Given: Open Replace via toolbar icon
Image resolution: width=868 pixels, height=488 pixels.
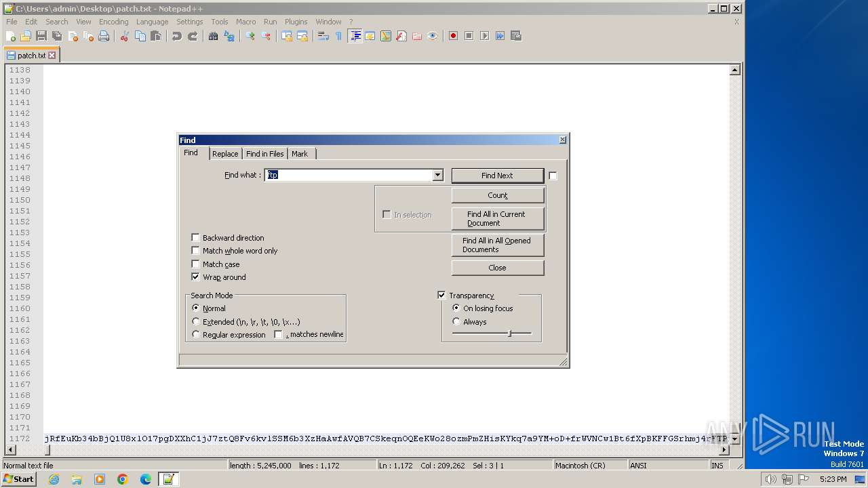Looking at the screenshot, I should 229,36.
